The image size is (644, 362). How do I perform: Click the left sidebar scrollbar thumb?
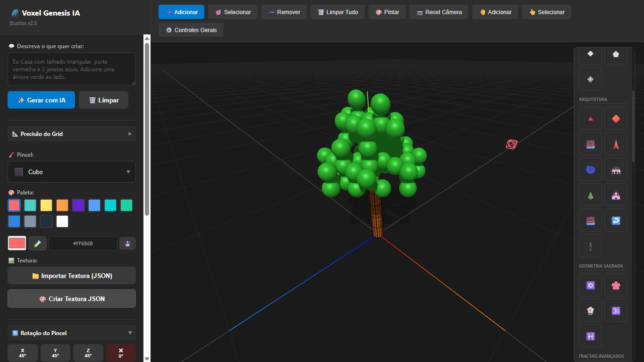(x=147, y=129)
